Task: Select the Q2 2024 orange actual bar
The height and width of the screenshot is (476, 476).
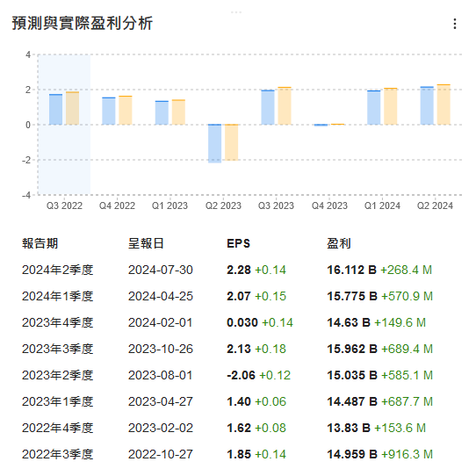Action: click(x=444, y=105)
